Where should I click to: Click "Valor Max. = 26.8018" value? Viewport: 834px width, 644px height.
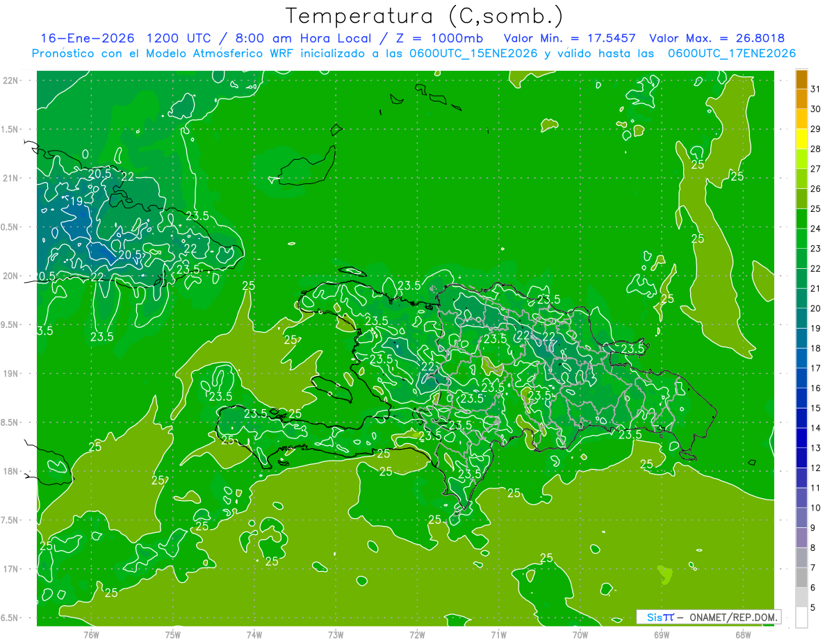pos(717,38)
